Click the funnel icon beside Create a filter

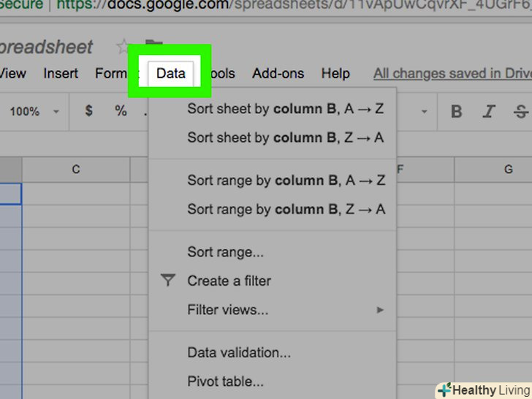[x=168, y=280]
